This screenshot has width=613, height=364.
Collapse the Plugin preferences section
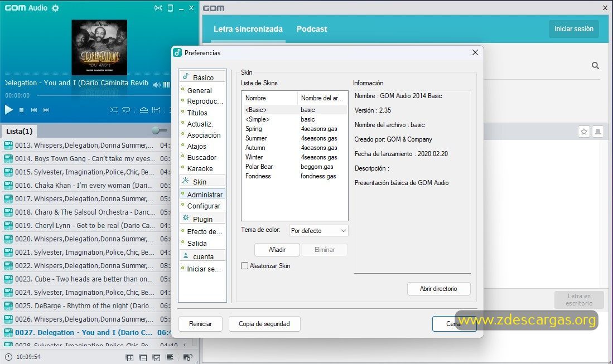(202, 219)
